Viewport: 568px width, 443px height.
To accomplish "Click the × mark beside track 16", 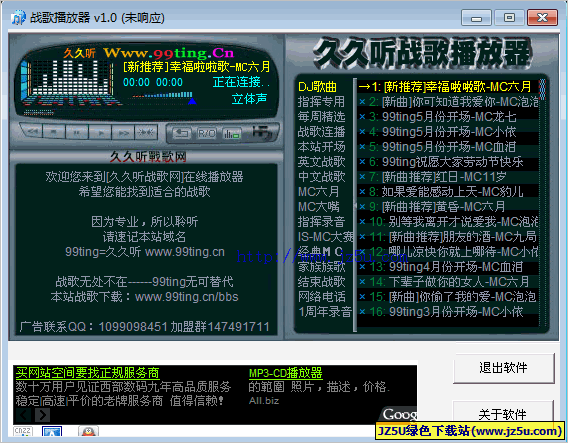I will 362,312.
